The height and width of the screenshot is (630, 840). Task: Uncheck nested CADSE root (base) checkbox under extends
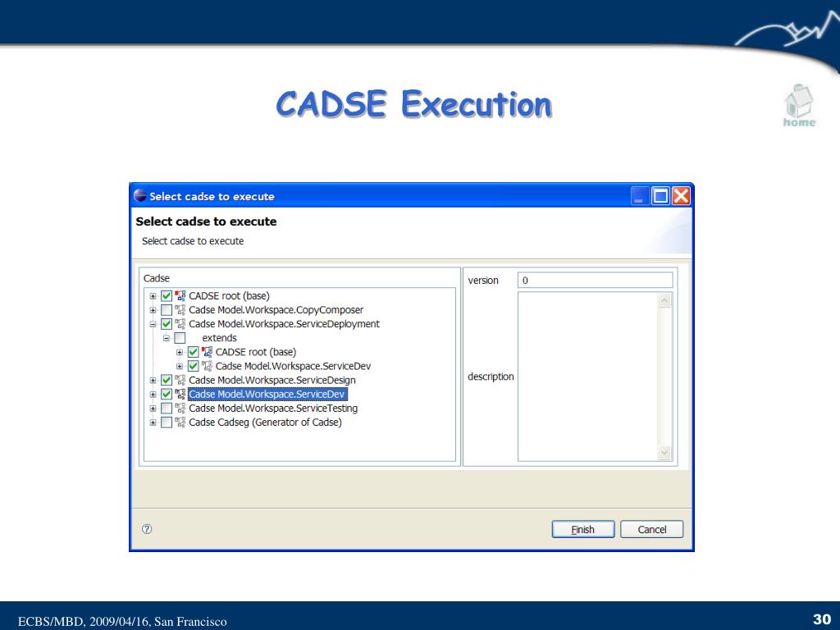click(x=194, y=352)
